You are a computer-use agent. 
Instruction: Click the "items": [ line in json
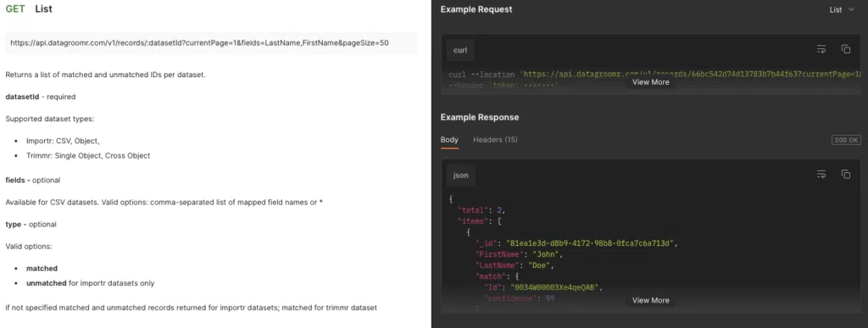pyautogui.click(x=479, y=221)
